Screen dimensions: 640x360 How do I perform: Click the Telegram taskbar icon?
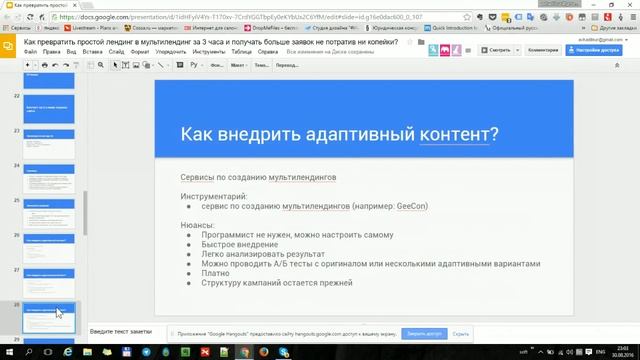pos(146,352)
